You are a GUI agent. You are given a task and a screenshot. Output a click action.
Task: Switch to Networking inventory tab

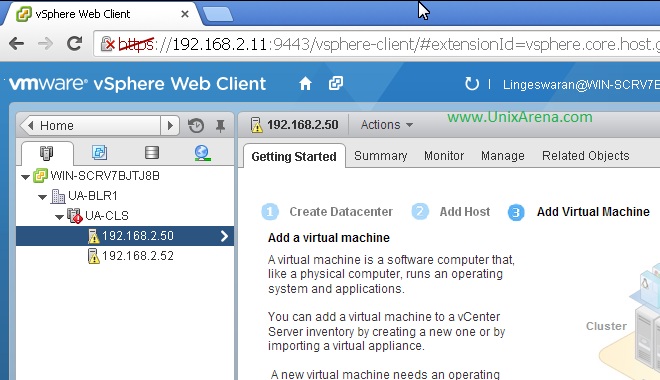pos(202,153)
